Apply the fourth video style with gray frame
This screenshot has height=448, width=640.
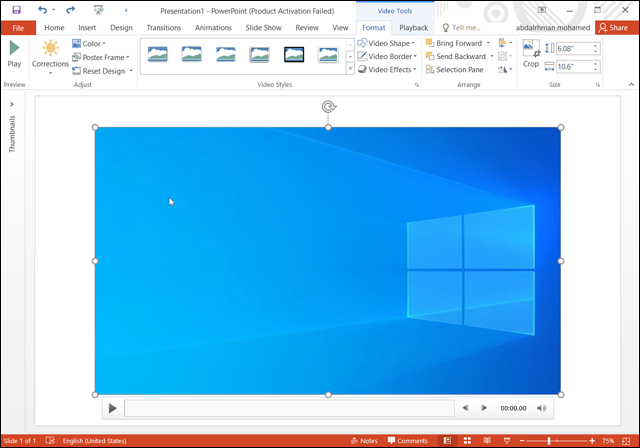tap(260, 54)
